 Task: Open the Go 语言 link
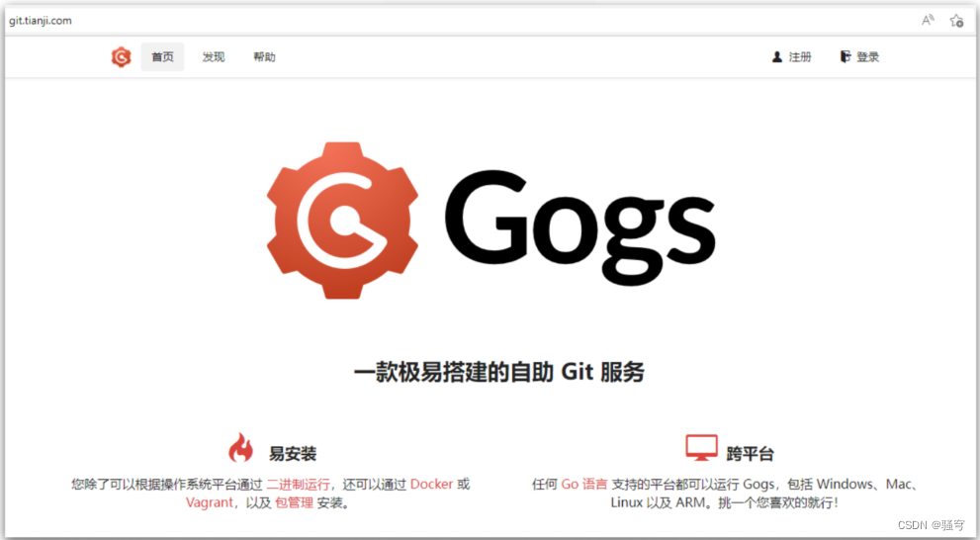click(583, 485)
